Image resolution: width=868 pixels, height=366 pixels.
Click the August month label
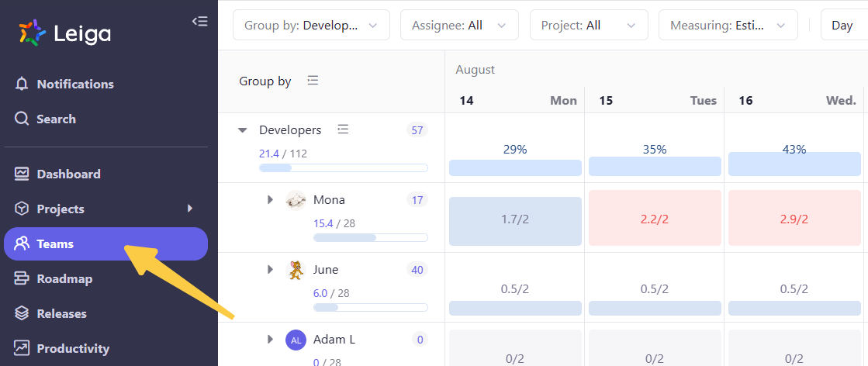pyautogui.click(x=475, y=70)
